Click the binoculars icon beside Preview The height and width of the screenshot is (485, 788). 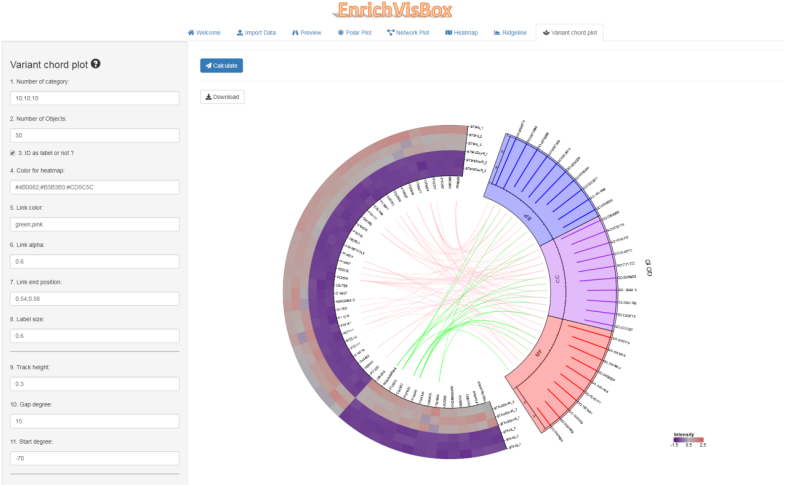(295, 33)
